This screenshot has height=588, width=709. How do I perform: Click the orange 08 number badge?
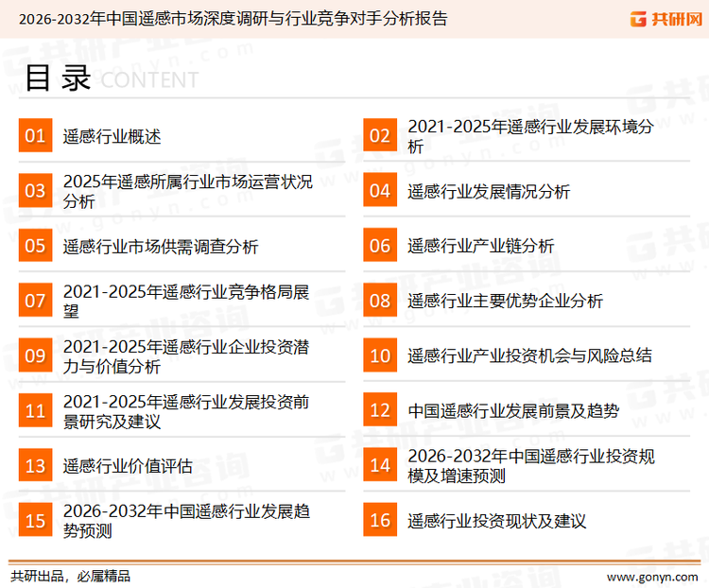(x=380, y=301)
